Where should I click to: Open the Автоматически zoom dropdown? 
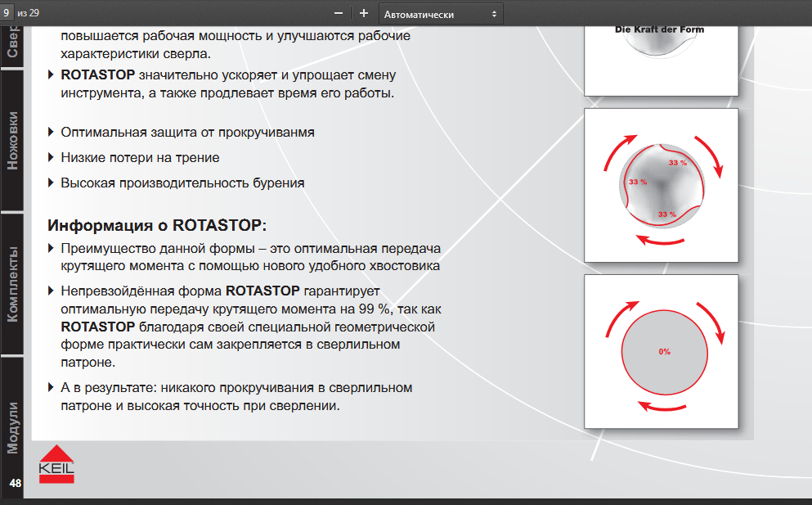(440, 14)
